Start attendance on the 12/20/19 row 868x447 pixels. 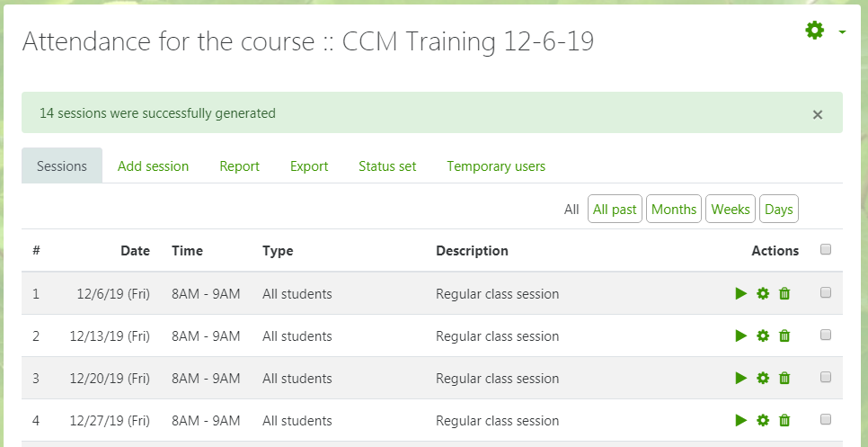(x=741, y=379)
